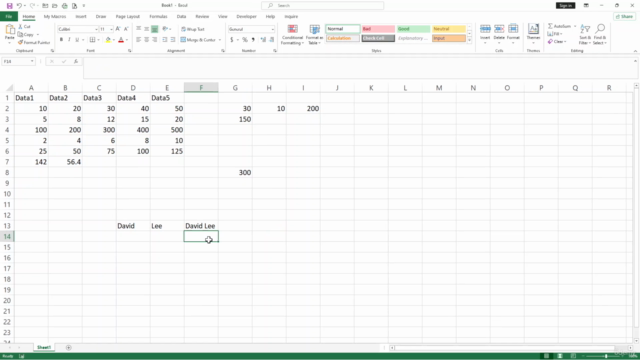The height and width of the screenshot is (360, 640).
Task: Open the Font dialog launcher
Action: (x=130, y=51)
